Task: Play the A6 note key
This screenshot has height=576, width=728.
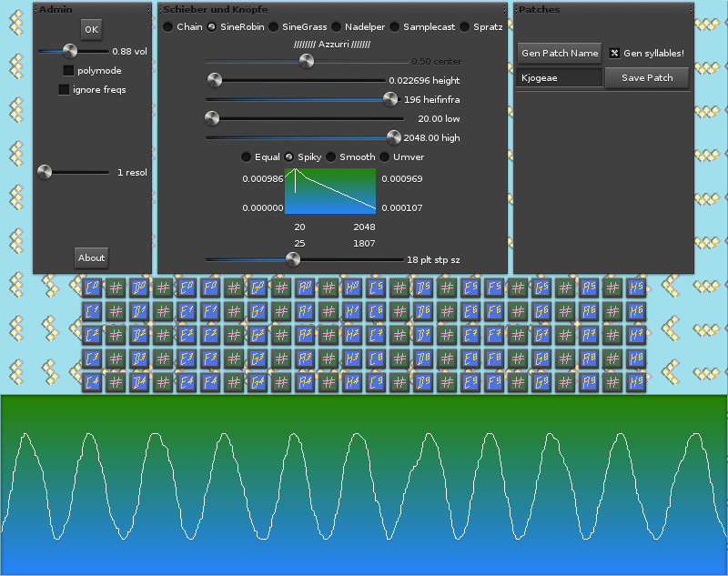Action: point(588,311)
